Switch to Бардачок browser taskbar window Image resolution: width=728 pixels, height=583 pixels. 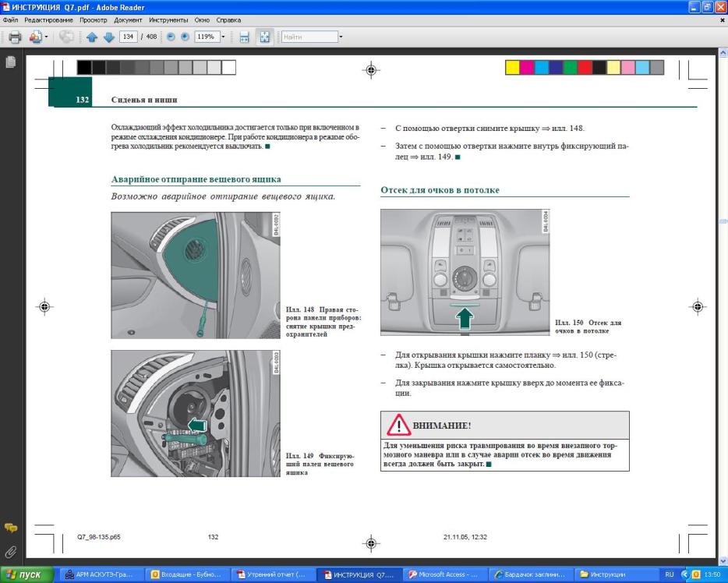(530, 574)
